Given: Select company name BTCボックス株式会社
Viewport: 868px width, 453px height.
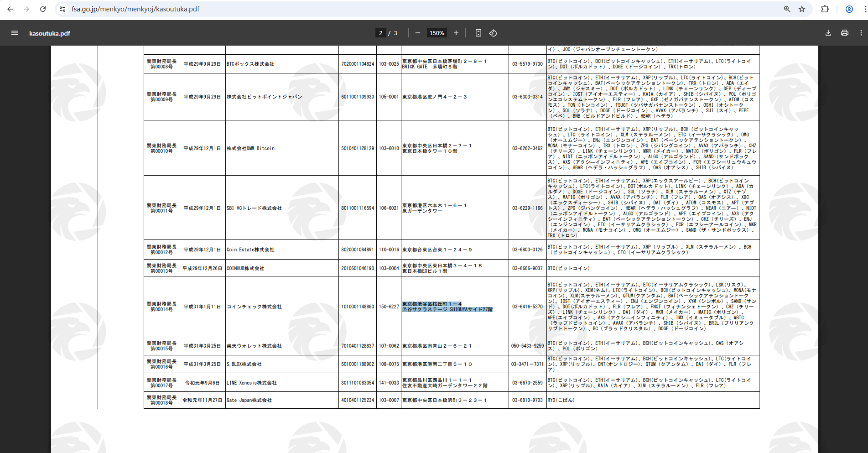Looking at the screenshot, I should [x=250, y=64].
